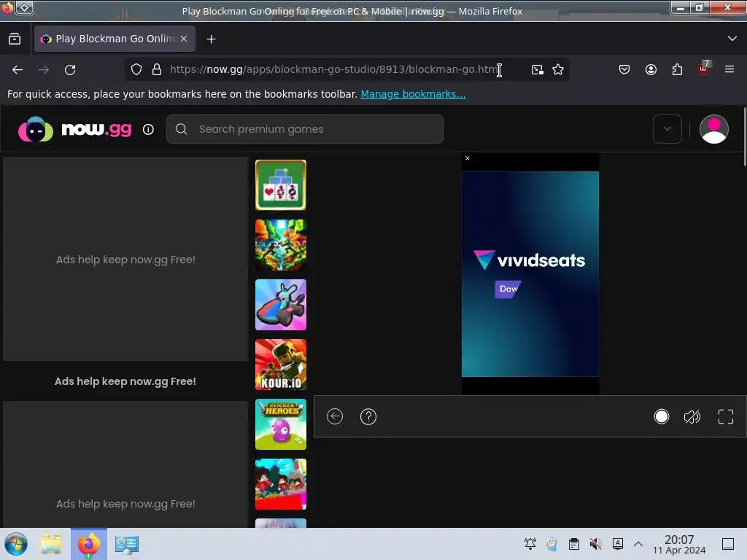
Task: Click the notifications bell tray icon
Action: [x=530, y=544]
